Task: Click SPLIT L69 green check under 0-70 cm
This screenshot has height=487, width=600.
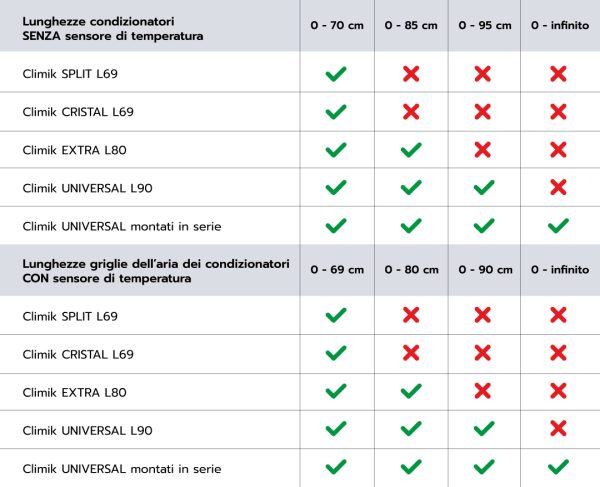Action: [336, 74]
